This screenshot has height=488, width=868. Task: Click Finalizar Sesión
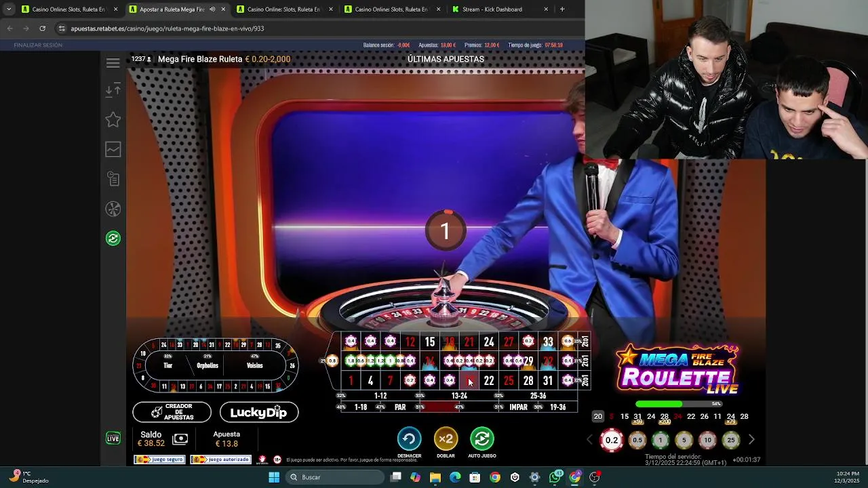pyautogui.click(x=38, y=45)
